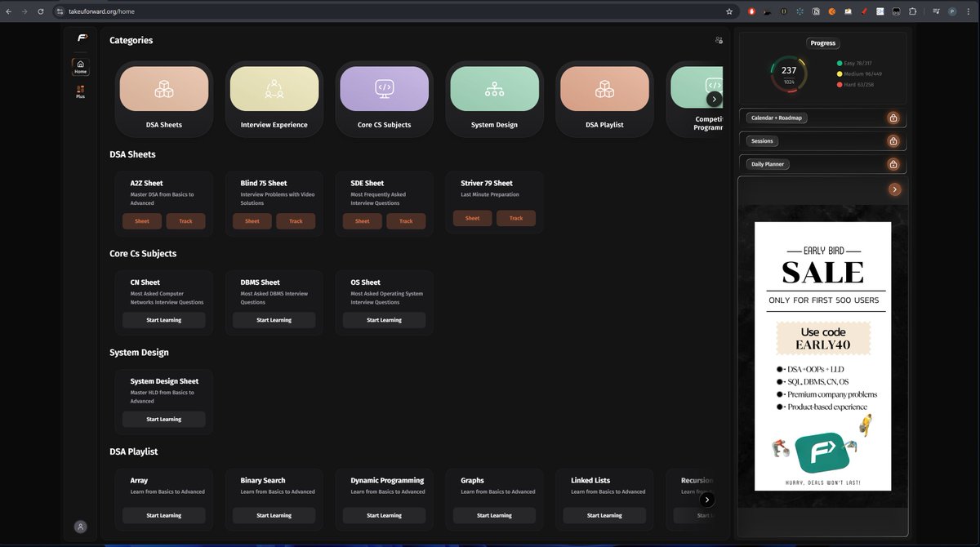980x547 pixels.
Task: Click the Core Cs Subjects section heading
Action: [x=143, y=253]
